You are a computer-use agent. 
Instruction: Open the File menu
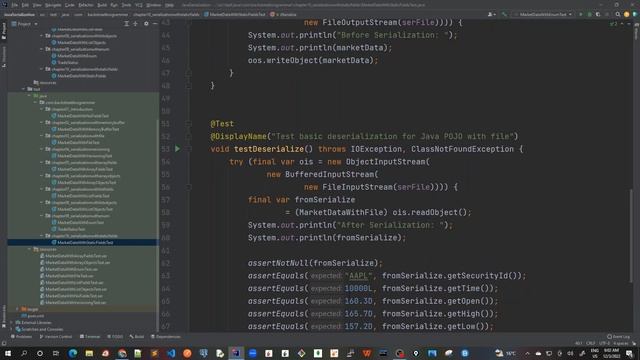click(x=15, y=5)
